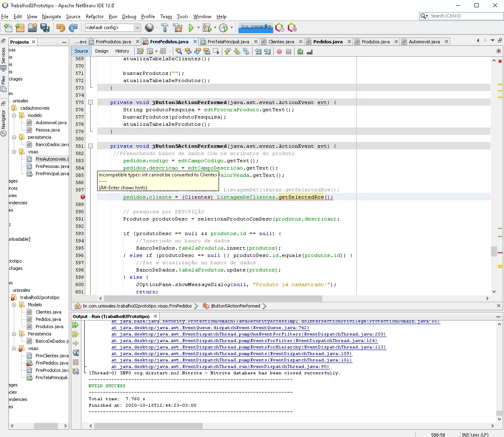This screenshot has width=504, height=437.
Task: Collapse the jButton3ActionPerformed method fold
Action: coord(91,102)
